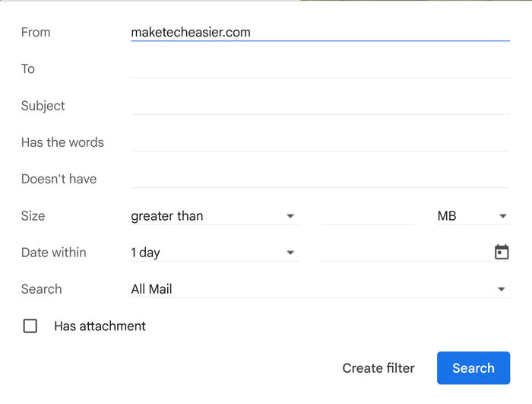Focus the Has the words field
This screenshot has width=532, height=404.
320,142
